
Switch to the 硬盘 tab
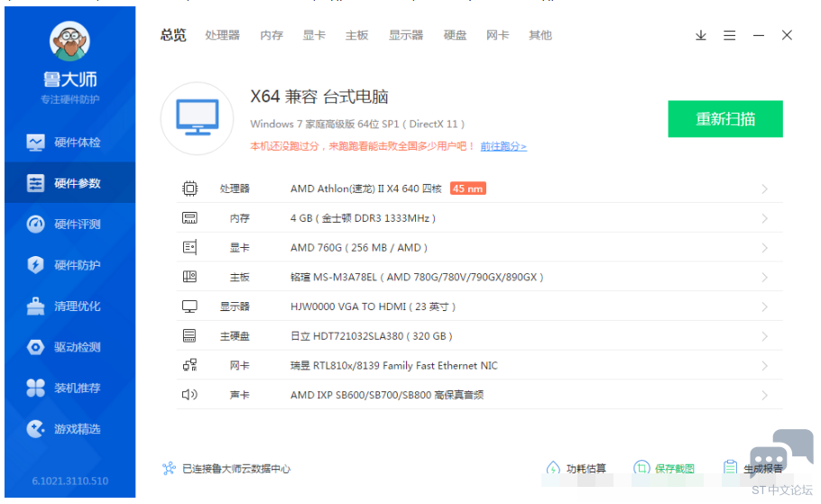pyautogui.click(x=455, y=35)
